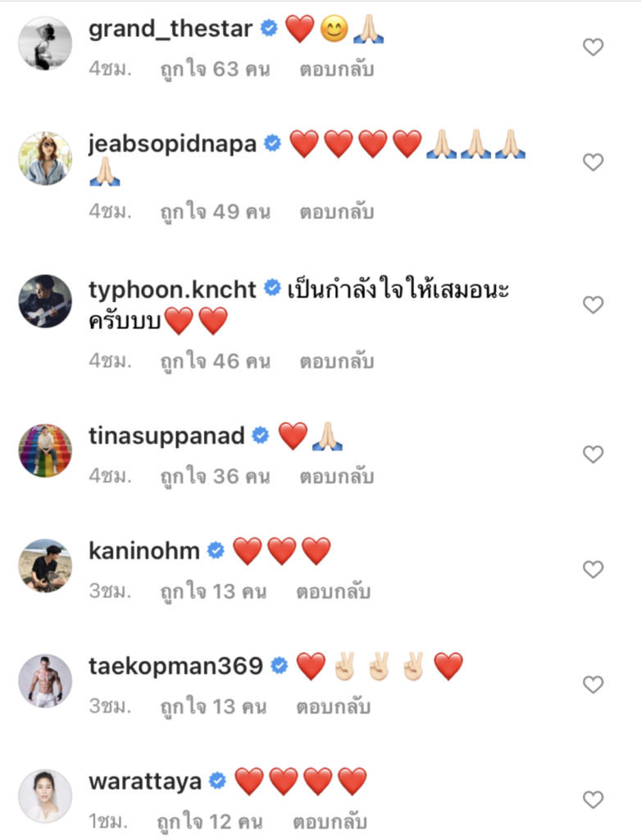Viewport: 641px width, 840px height.
Task: Like grand_thestar's comment with heart icon
Action: 593,47
